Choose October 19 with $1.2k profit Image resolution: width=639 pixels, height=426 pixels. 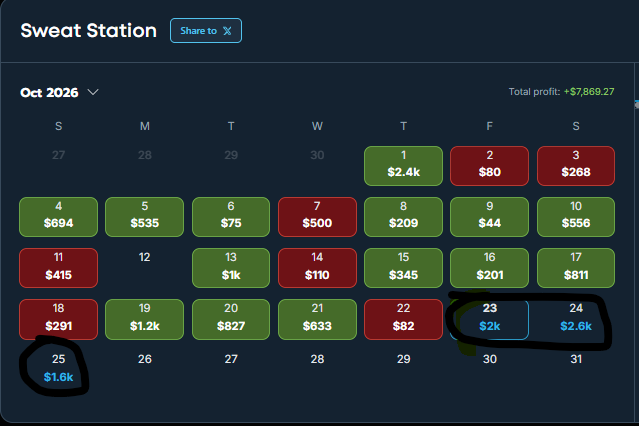coord(144,319)
